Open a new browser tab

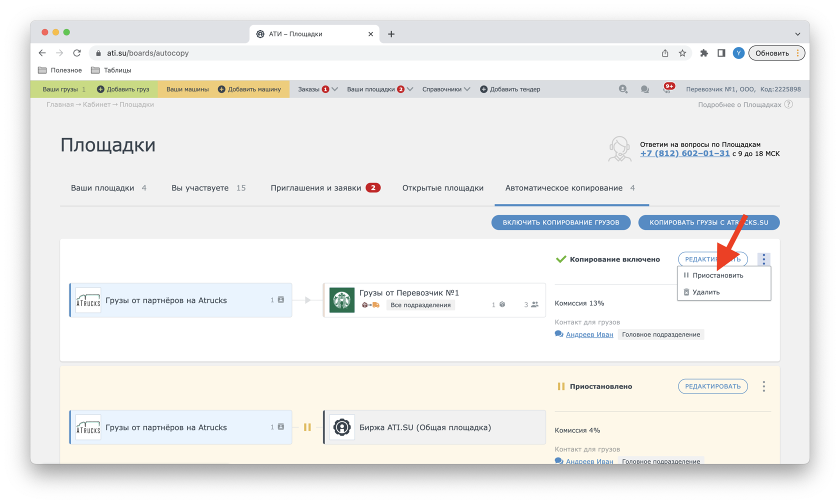391,34
